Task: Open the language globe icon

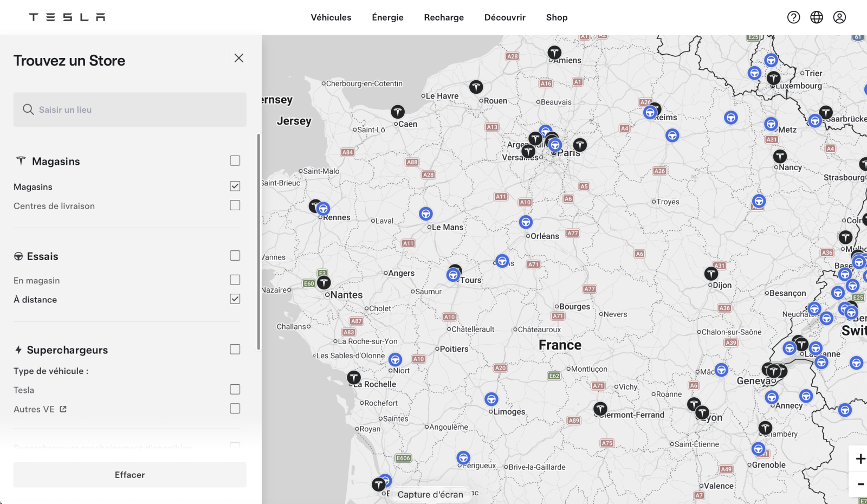Action: tap(817, 17)
